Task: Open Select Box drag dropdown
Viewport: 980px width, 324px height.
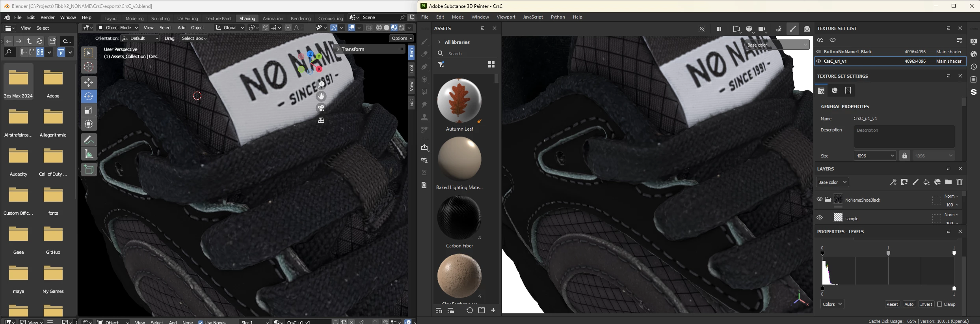Action: 194,38
